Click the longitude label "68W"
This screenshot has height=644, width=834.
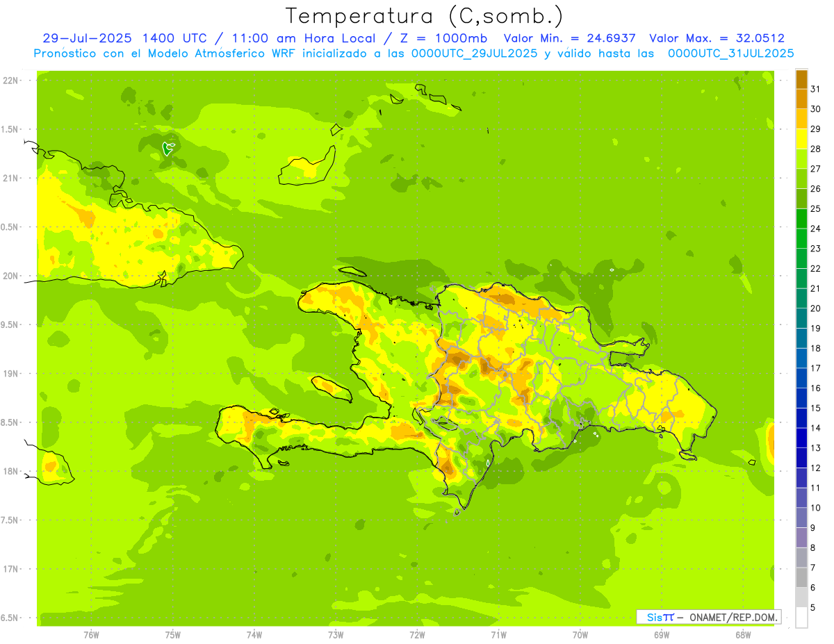click(743, 635)
